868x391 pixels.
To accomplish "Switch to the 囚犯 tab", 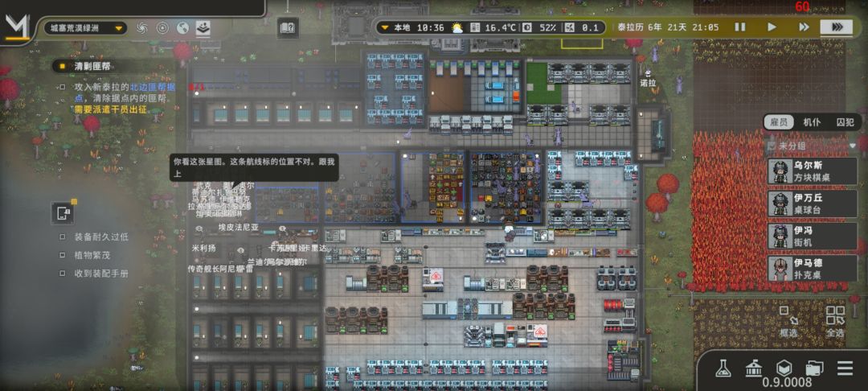I will (x=844, y=122).
